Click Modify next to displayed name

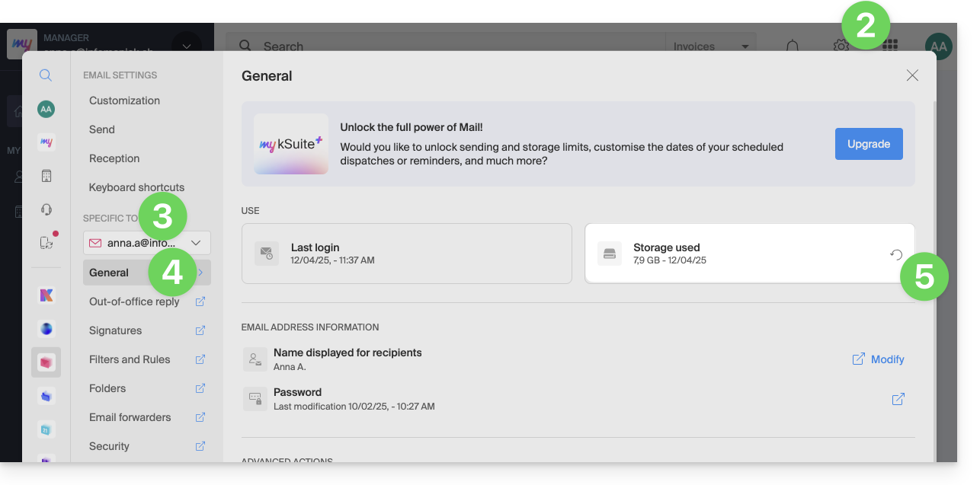coord(879,359)
